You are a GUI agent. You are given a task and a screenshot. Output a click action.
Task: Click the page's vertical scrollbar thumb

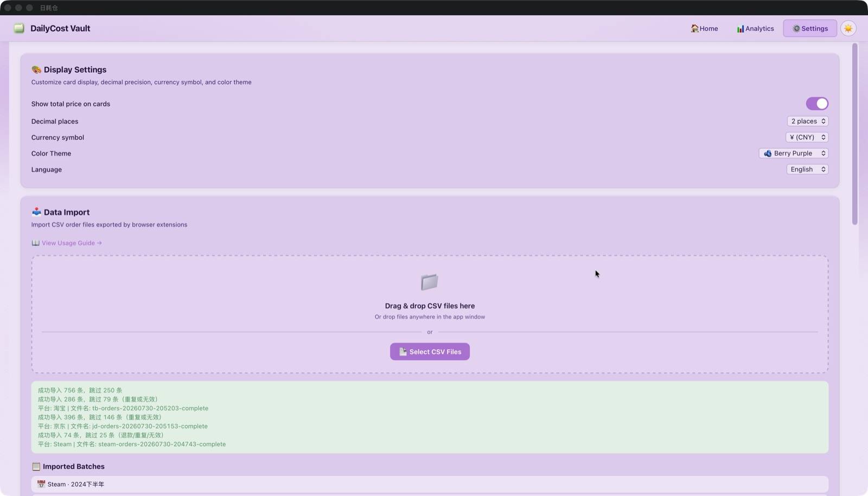tap(855, 133)
